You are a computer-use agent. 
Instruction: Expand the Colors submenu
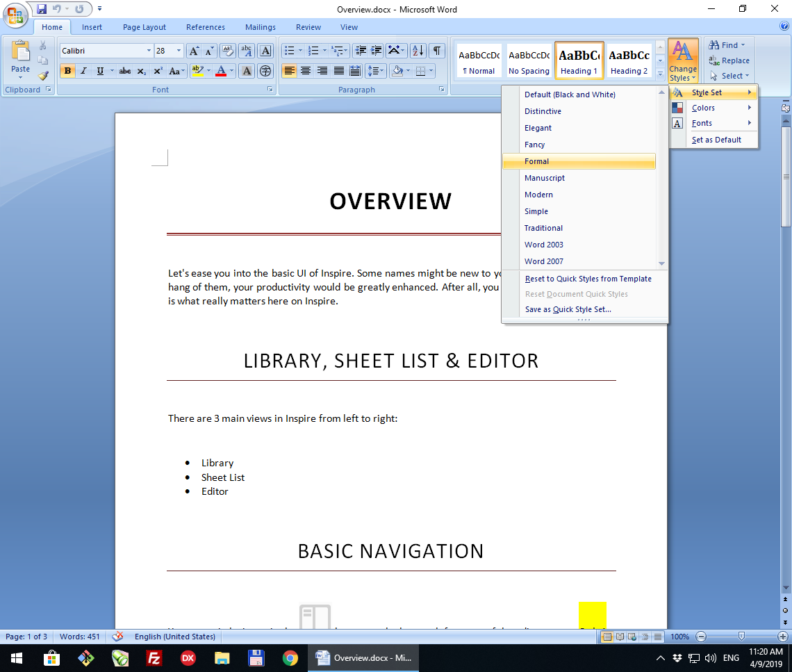pos(713,108)
